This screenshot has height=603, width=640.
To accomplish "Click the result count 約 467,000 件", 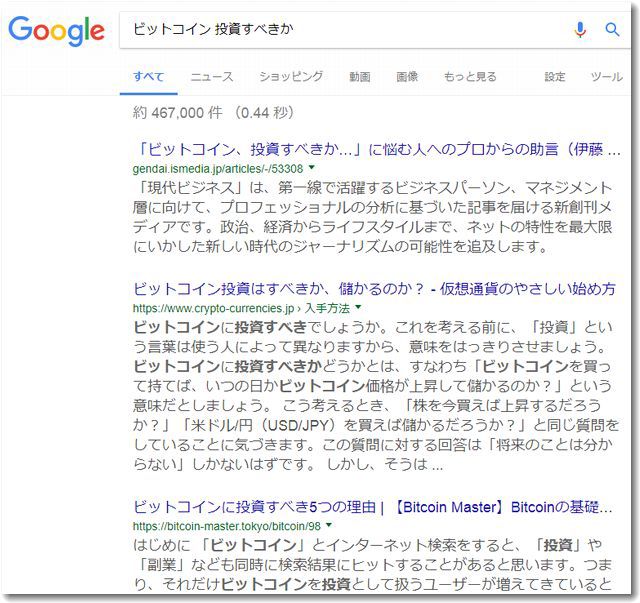I will (x=178, y=113).
